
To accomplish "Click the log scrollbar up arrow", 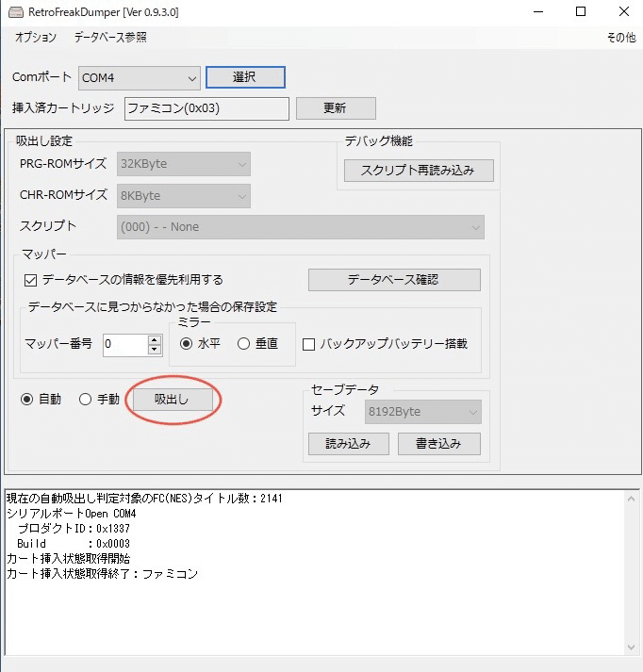I will 631,499.
